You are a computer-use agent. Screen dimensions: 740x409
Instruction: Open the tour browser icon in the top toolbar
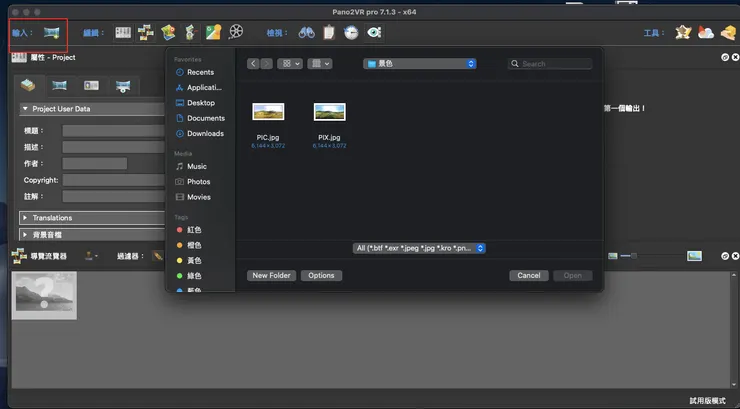coord(146,32)
